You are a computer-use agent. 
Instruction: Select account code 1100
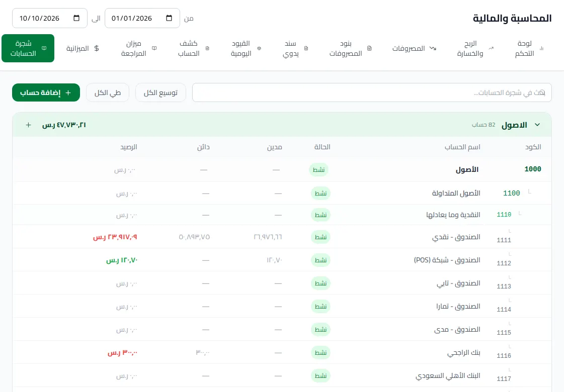tap(512, 193)
